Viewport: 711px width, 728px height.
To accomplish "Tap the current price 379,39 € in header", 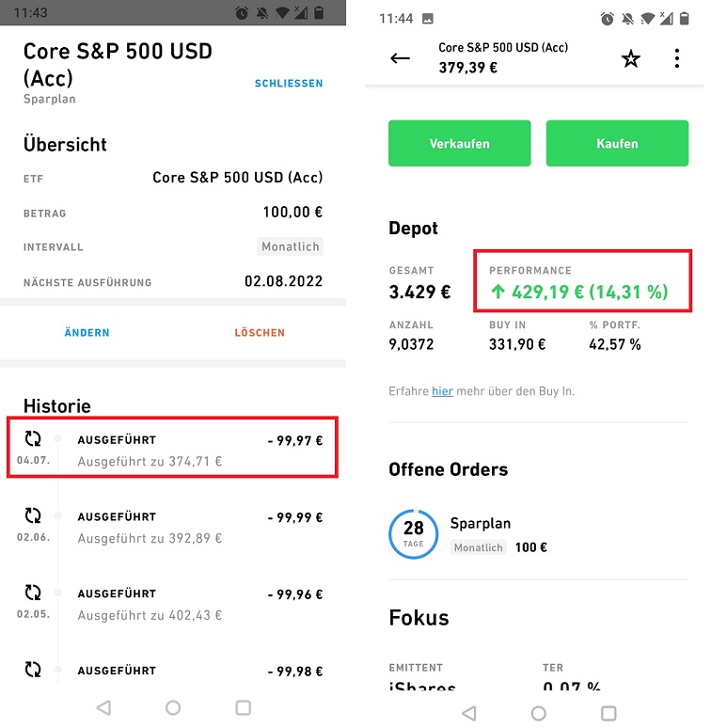I will 467,68.
